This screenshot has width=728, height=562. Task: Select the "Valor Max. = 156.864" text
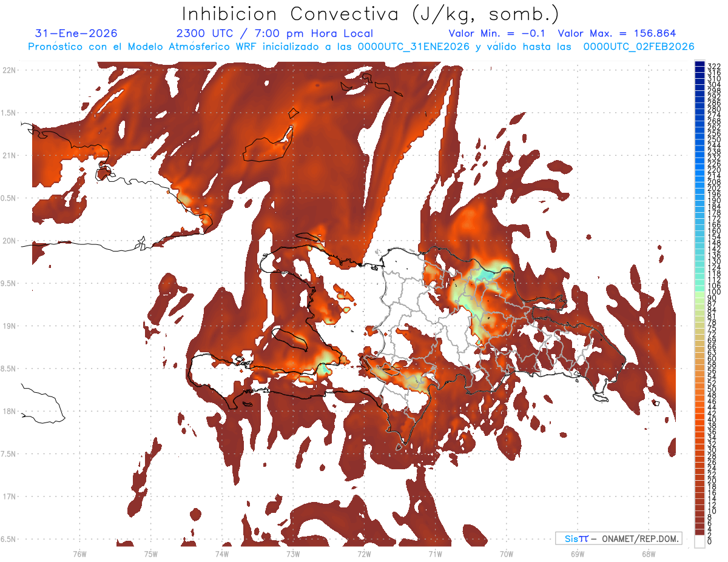[x=616, y=33]
